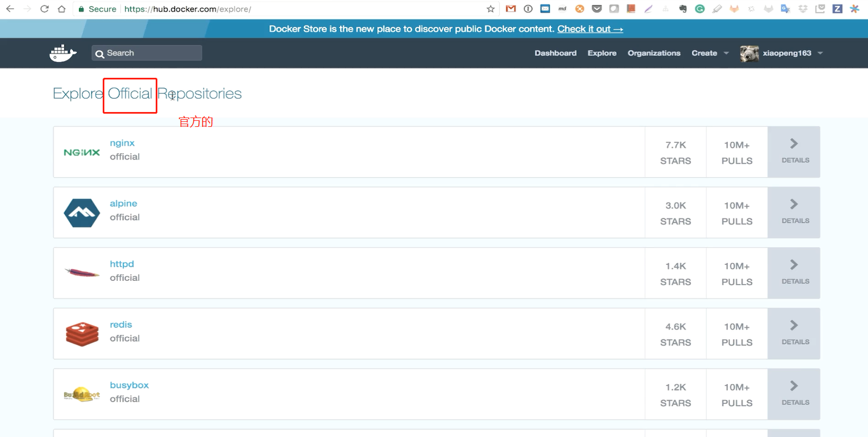
Task: Open the Gmail extension icon
Action: coord(511,9)
